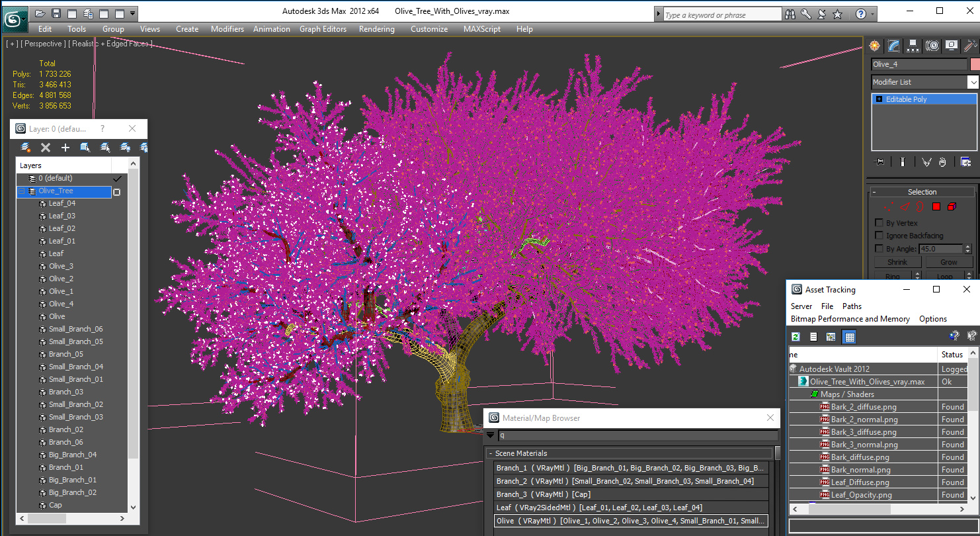This screenshot has width=980, height=536.
Task: Click Remove Modifier from stack icon
Action: [x=942, y=162]
